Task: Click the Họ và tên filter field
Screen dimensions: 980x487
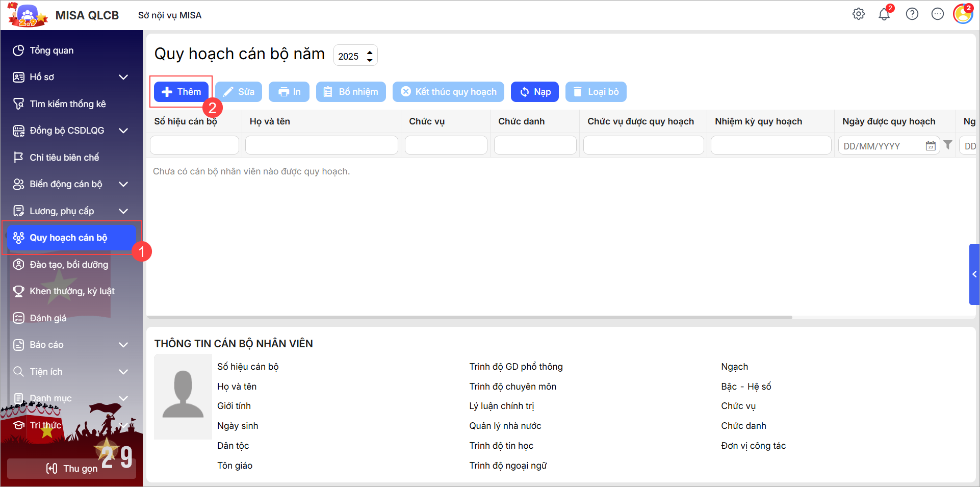Action: 321,145
